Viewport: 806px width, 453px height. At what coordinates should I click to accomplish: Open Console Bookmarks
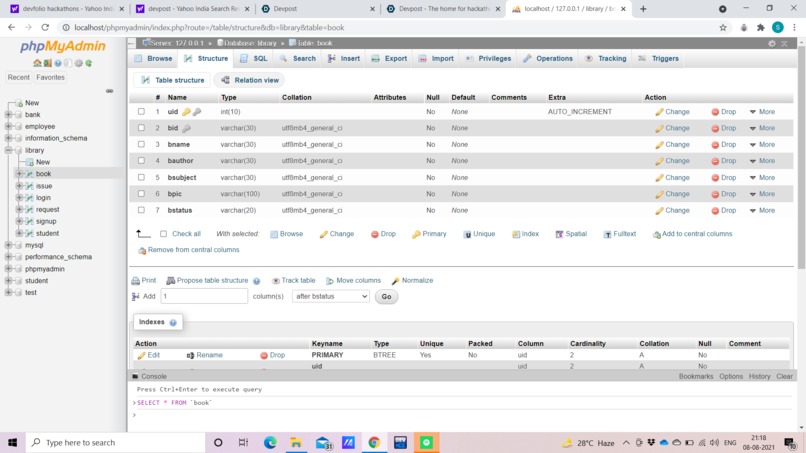[695, 376]
